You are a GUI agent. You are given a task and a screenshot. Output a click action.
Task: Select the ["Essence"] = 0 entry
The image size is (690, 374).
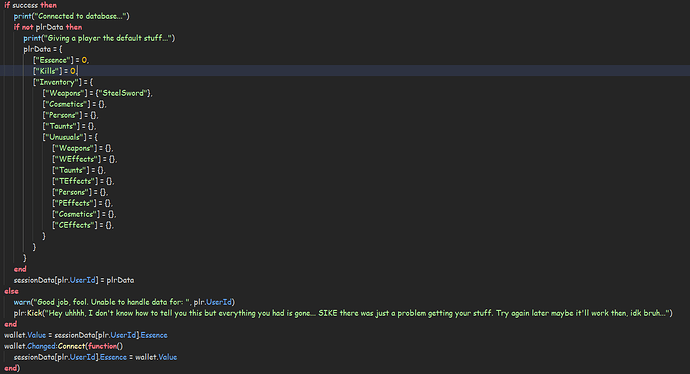click(x=61, y=60)
